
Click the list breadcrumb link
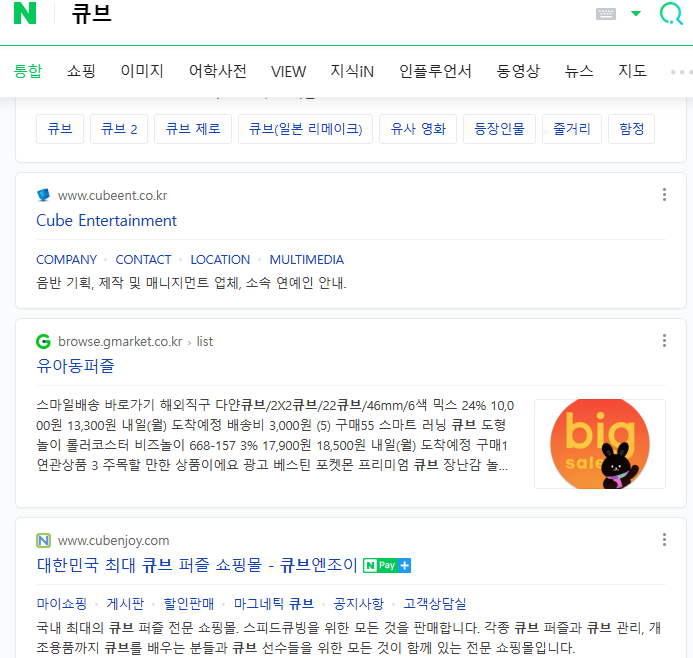click(205, 342)
